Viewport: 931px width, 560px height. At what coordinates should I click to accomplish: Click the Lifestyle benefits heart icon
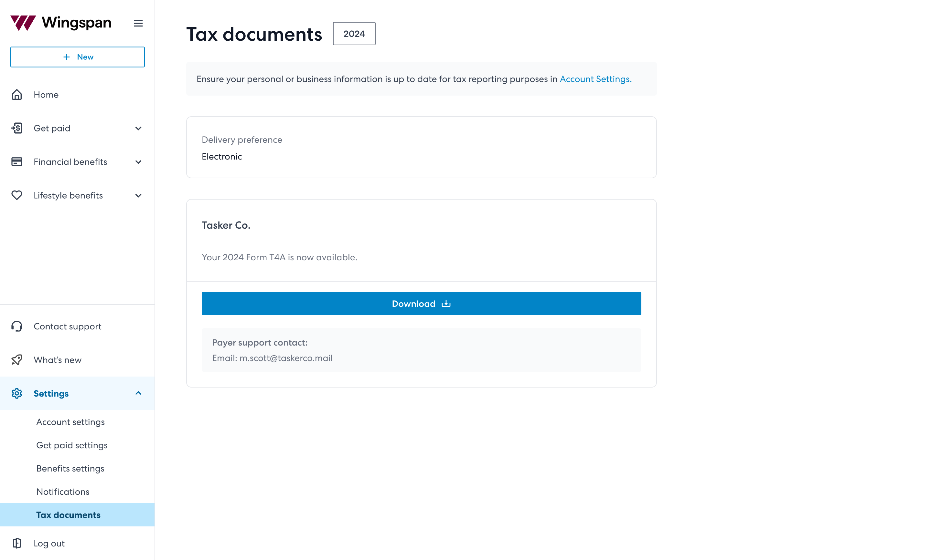16,195
